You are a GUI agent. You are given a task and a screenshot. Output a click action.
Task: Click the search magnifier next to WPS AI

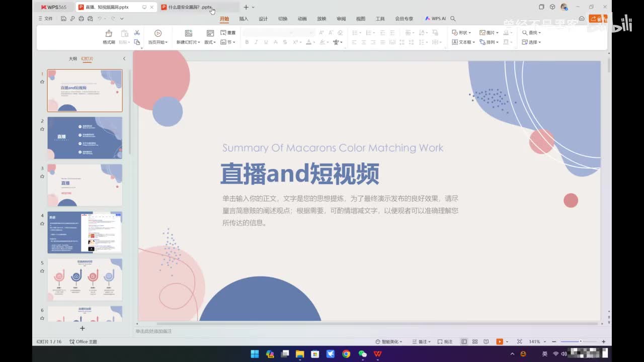point(453,19)
